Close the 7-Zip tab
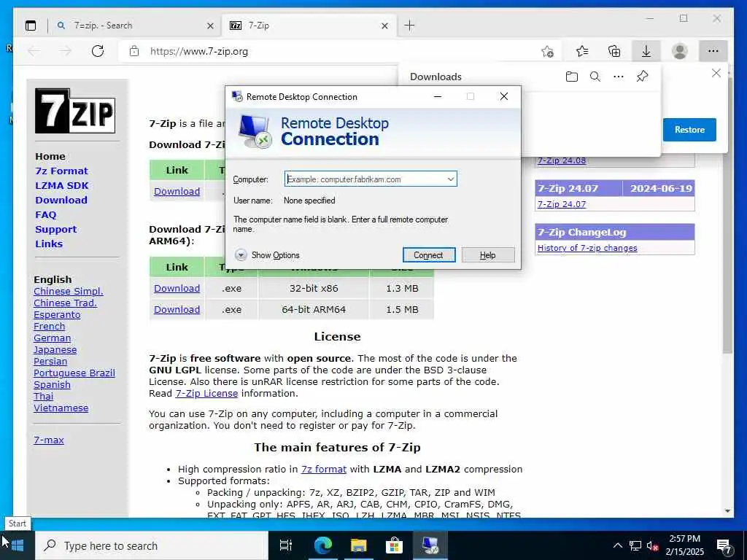 point(385,26)
